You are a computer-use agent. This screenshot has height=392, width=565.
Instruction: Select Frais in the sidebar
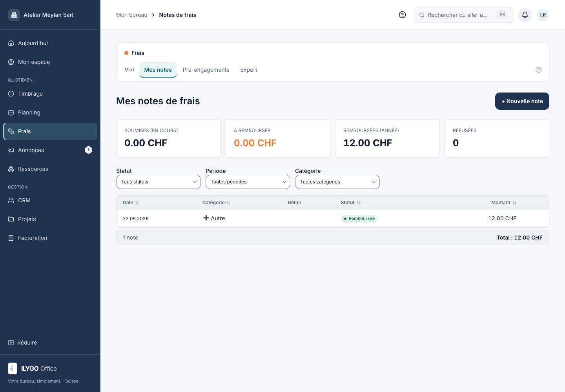[x=50, y=131]
